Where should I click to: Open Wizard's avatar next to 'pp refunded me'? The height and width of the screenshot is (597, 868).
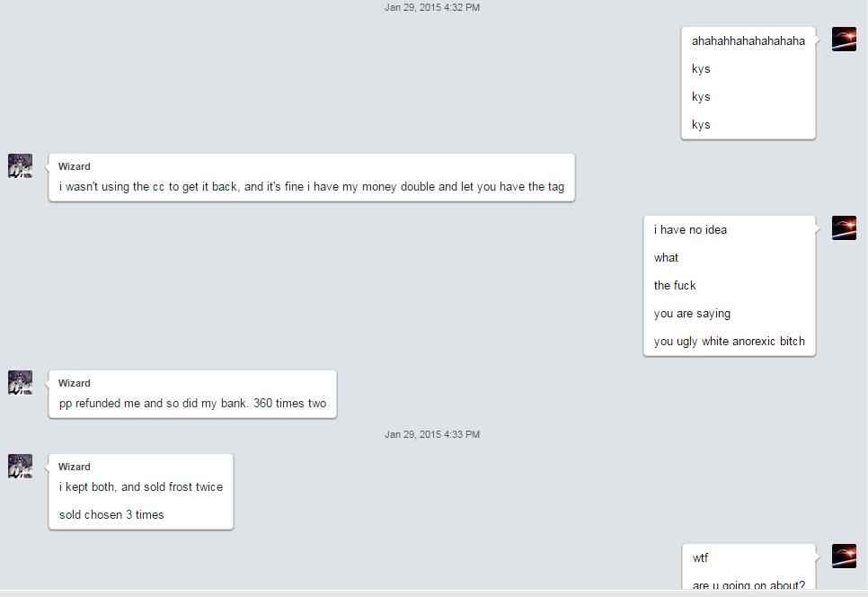tap(21, 383)
